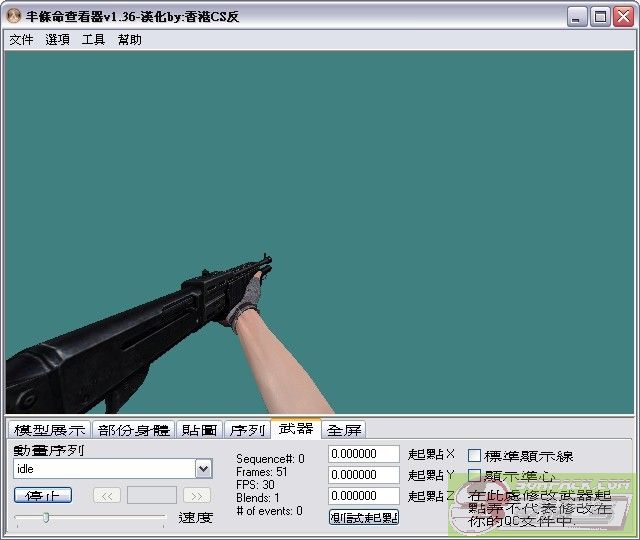Open the 文件 menu
The height and width of the screenshot is (540, 640).
(21, 40)
